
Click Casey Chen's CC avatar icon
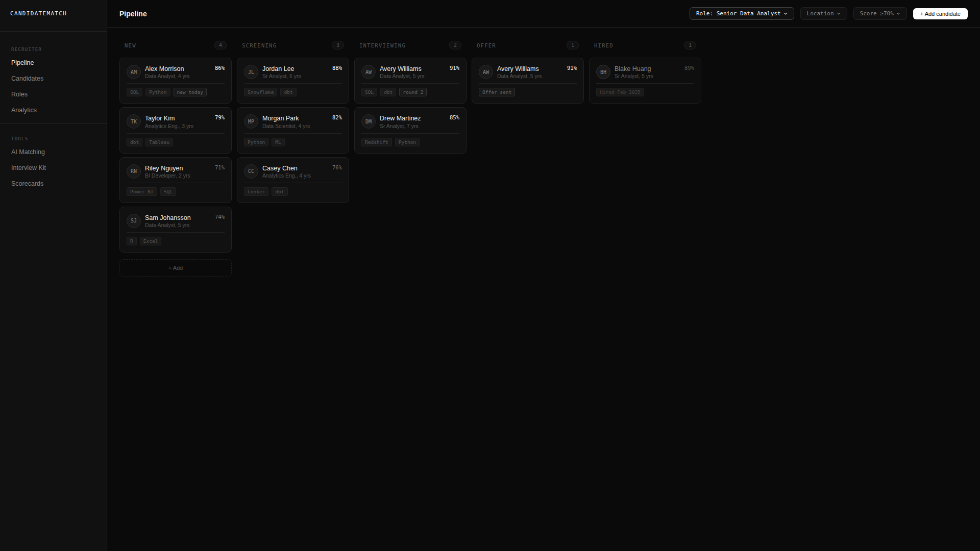pyautogui.click(x=251, y=171)
